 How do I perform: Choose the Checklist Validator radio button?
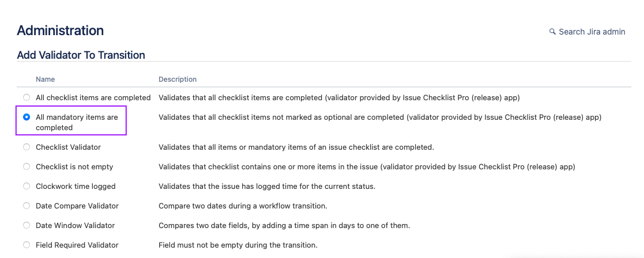pyautogui.click(x=27, y=147)
